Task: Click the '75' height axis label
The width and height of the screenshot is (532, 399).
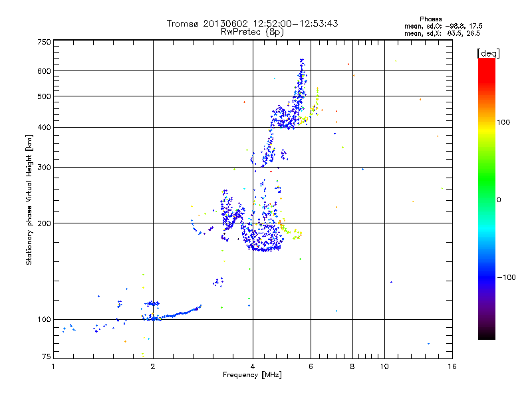Action: click(x=47, y=356)
